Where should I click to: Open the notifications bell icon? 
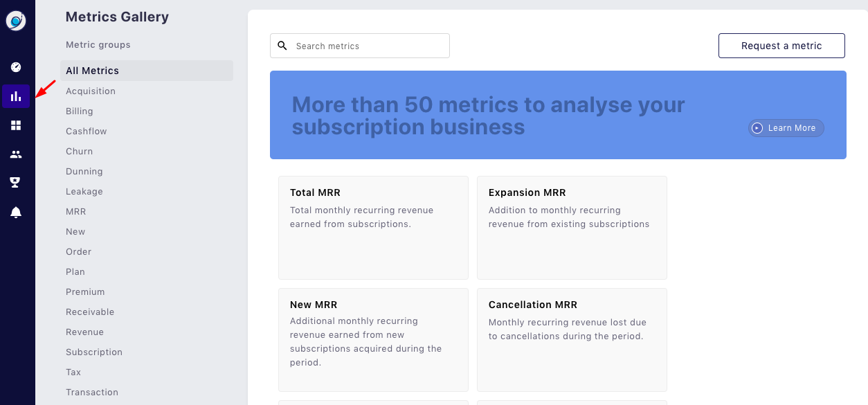pos(16,213)
